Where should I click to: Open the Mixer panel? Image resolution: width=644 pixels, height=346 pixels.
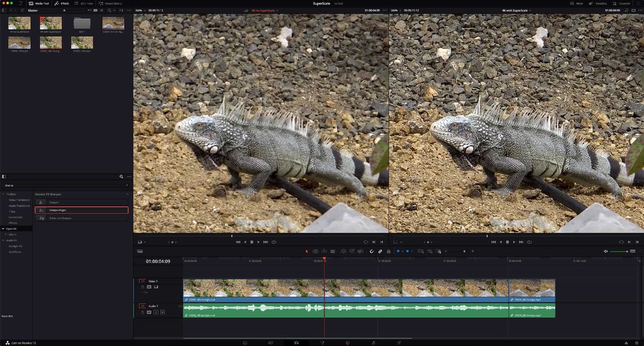pyautogui.click(x=577, y=4)
